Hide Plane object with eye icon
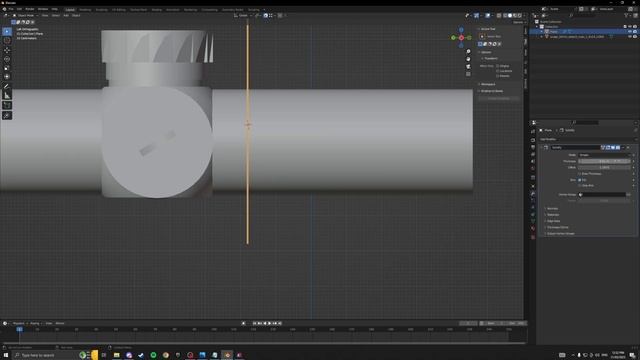The image size is (640, 360). tap(630, 31)
